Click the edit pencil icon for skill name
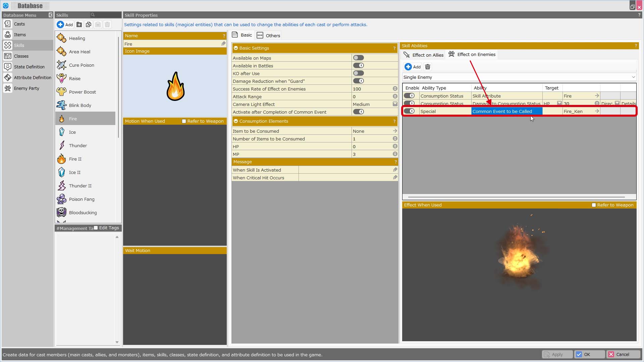 tap(223, 44)
